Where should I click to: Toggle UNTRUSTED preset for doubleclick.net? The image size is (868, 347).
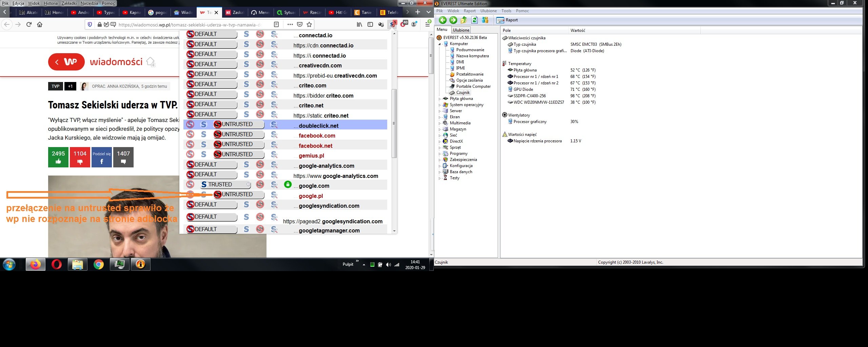pos(239,124)
